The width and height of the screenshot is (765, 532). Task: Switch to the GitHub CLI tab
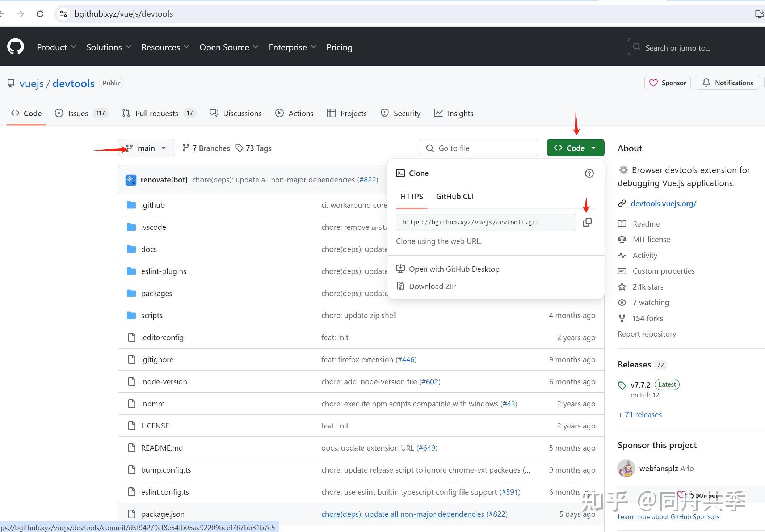454,196
